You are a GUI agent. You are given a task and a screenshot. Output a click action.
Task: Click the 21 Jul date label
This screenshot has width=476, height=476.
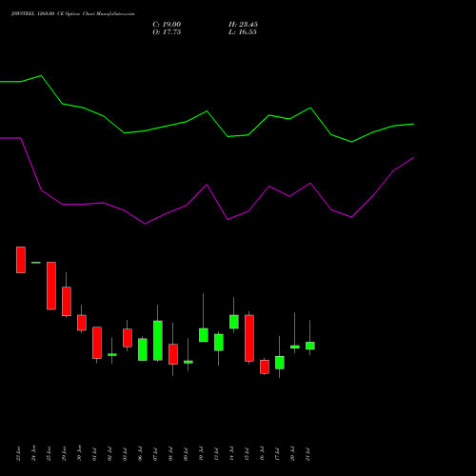(307, 454)
